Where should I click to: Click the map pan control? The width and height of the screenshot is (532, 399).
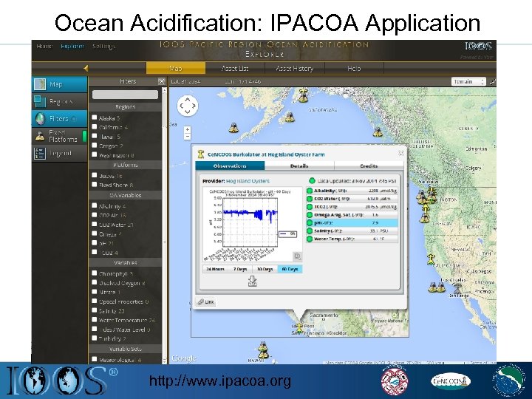click(x=187, y=106)
